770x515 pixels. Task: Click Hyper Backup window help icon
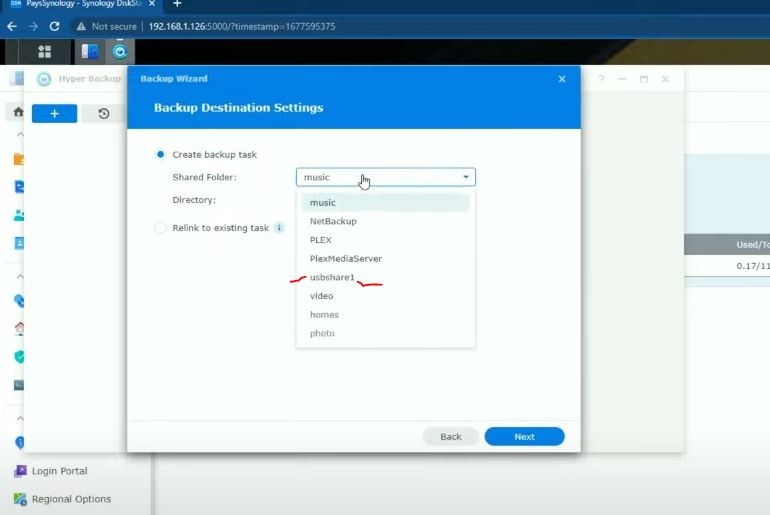(x=601, y=79)
